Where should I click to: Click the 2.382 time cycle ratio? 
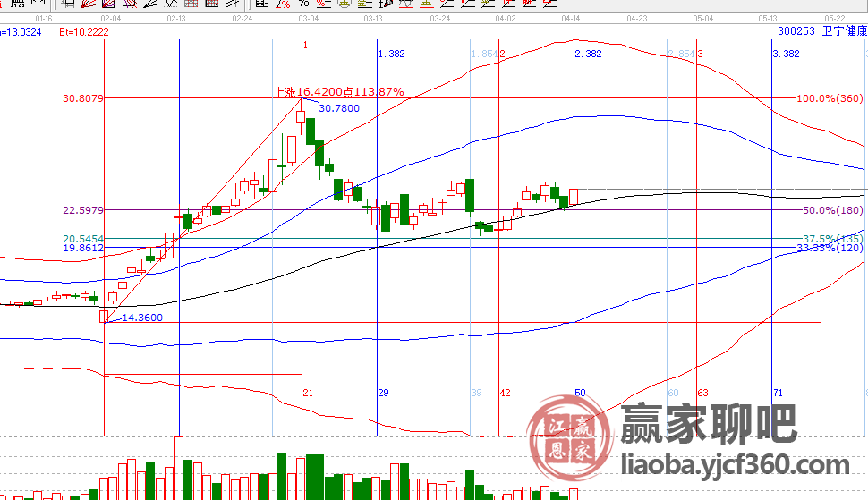589,54
